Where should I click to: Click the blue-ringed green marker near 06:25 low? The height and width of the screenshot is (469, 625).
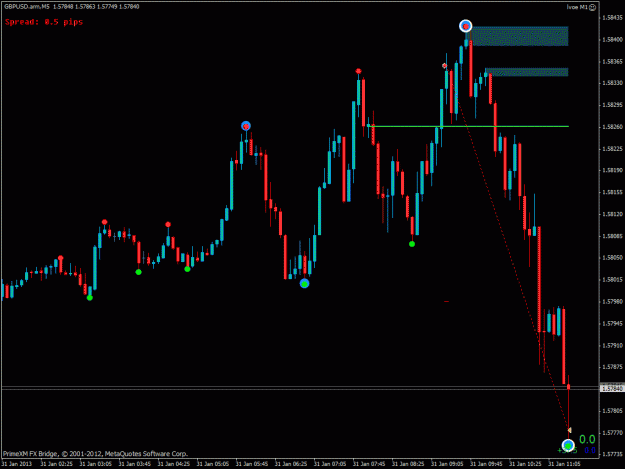coord(305,284)
